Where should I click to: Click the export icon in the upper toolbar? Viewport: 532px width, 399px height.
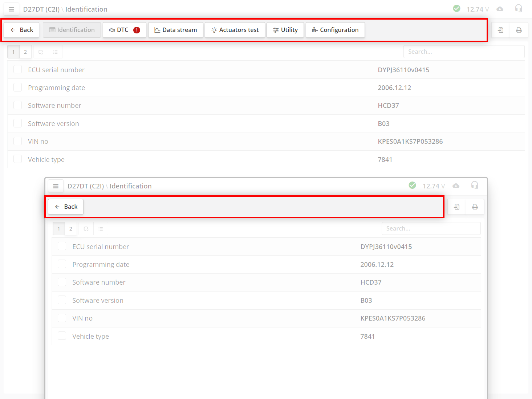500,30
